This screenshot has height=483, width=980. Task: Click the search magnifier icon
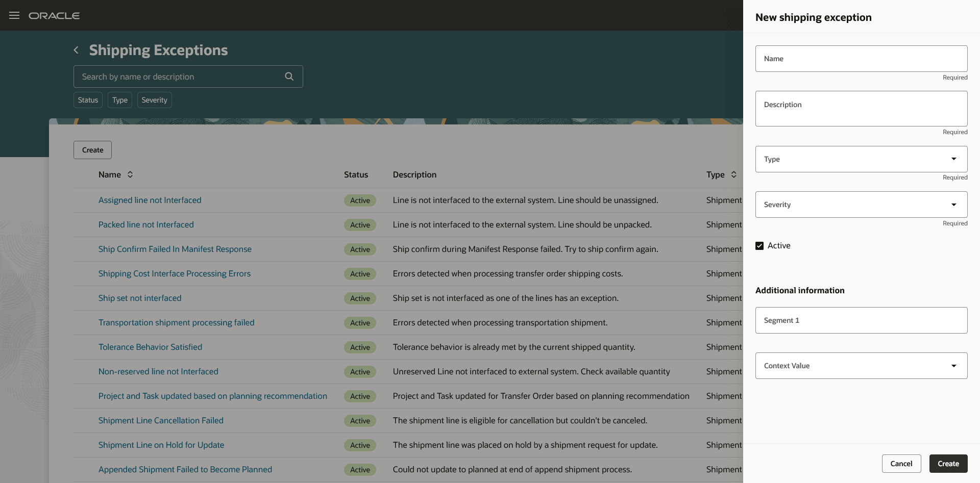(289, 76)
